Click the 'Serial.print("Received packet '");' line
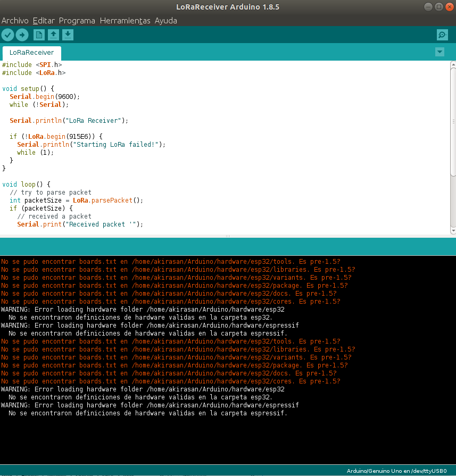Viewport: 456px width, 476px height. tap(80, 224)
